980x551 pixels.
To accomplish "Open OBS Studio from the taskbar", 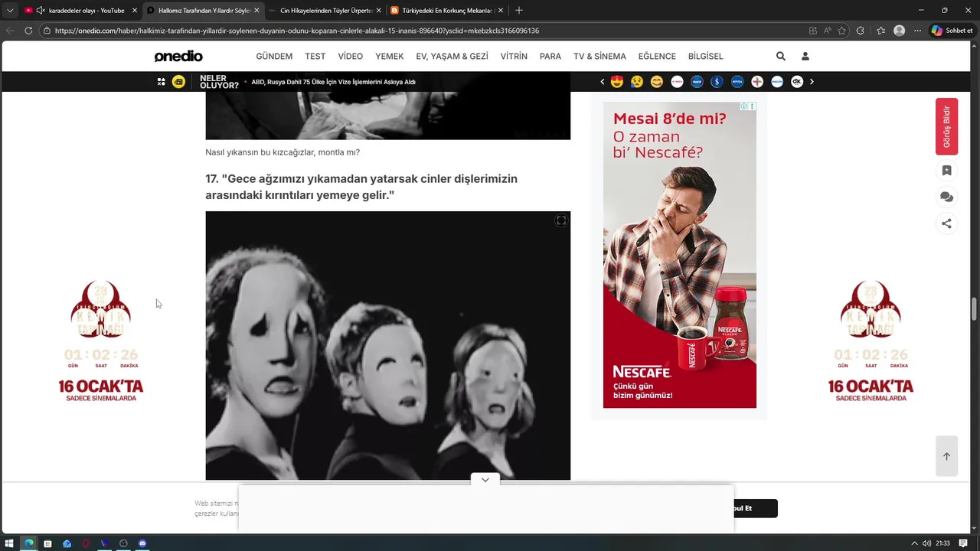I will tap(123, 543).
